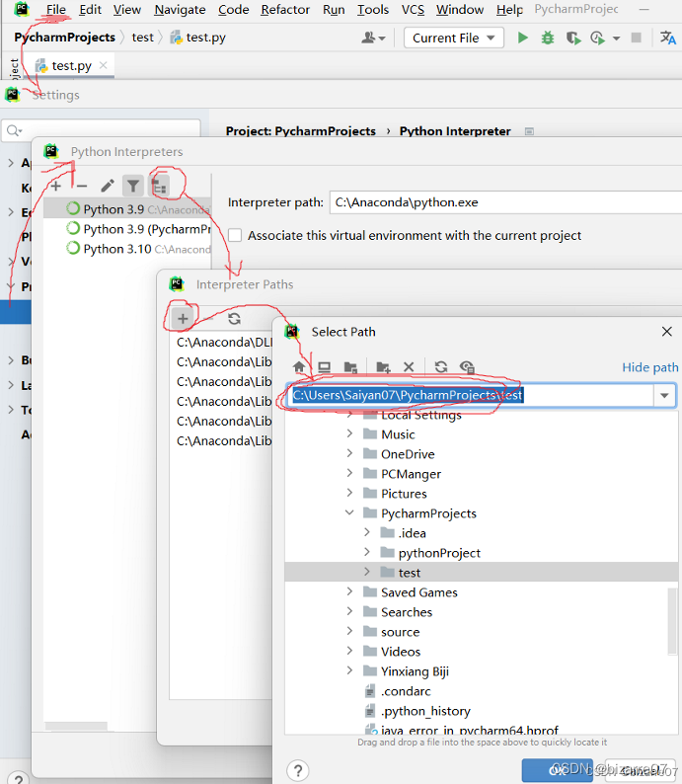Click the test breadcrumb segment
Image resolution: width=682 pixels, height=784 pixels.
point(142,38)
